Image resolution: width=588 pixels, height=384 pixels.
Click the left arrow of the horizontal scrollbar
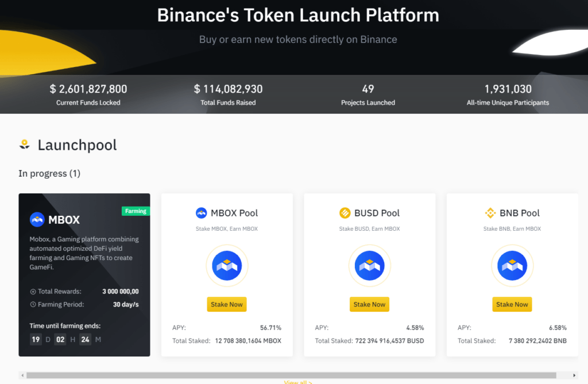(22, 375)
